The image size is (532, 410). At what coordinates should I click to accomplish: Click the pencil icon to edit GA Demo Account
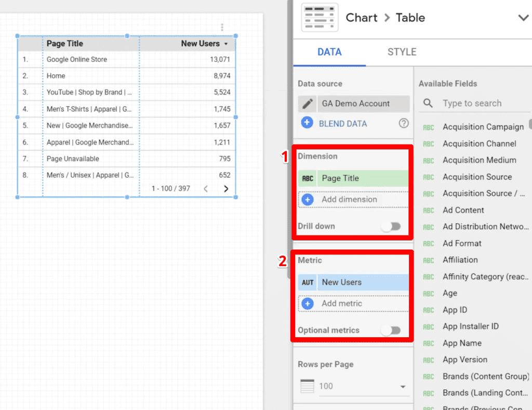pyautogui.click(x=308, y=103)
